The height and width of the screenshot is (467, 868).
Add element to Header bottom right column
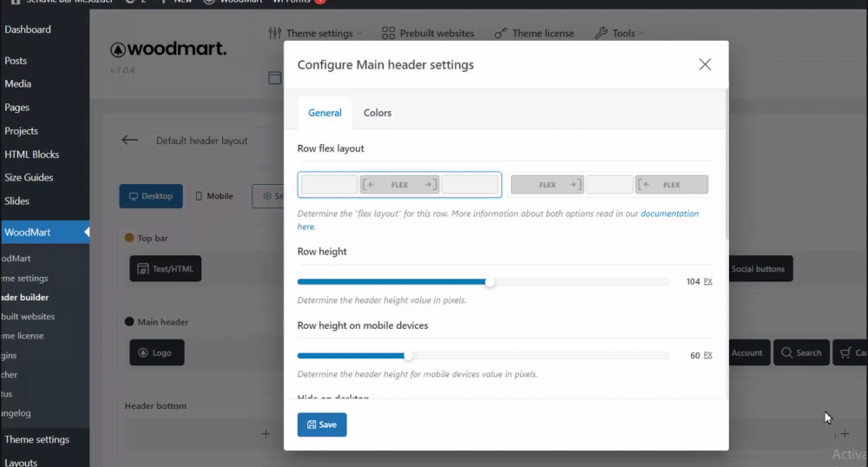click(845, 434)
